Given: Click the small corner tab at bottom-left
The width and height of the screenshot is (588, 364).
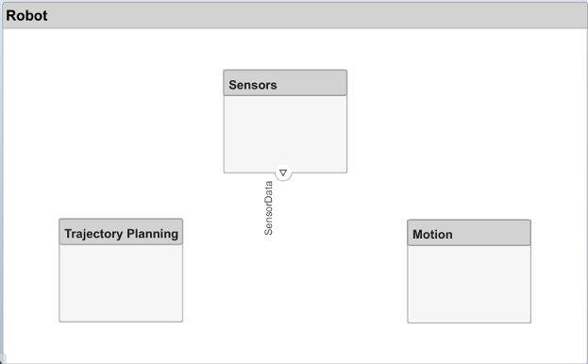Looking at the screenshot, I should (x=3, y=358).
